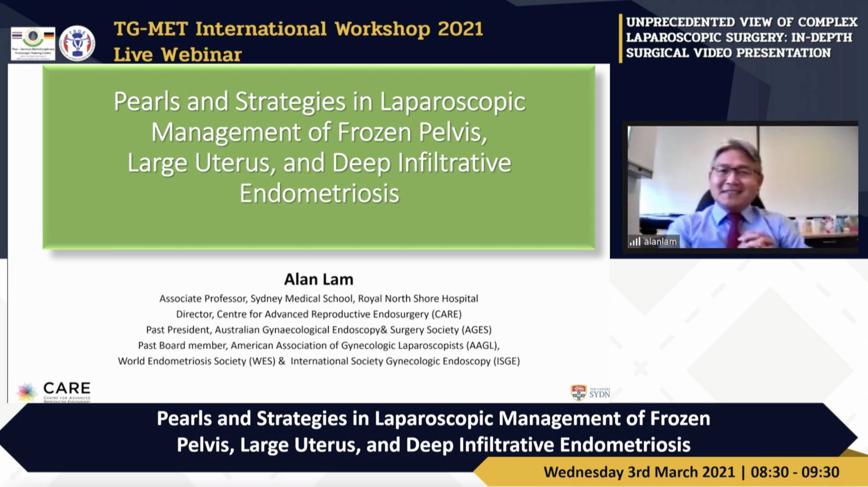The width and height of the screenshot is (868, 487).
Task: Select the Alan Lam presenter name
Action: click(x=319, y=279)
